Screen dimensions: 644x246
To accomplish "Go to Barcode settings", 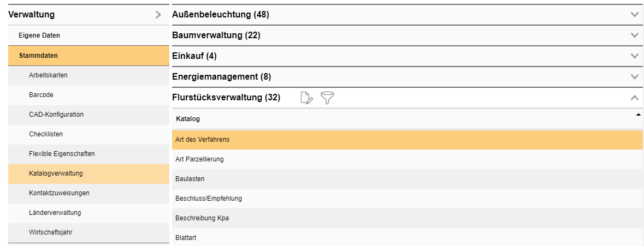I will click(41, 95).
